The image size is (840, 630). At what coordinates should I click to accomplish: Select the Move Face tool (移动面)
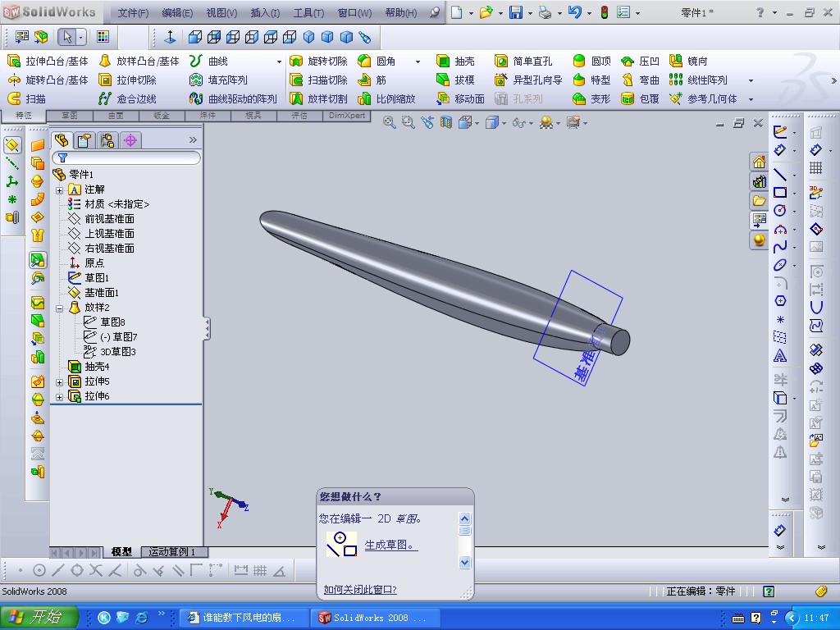pos(461,98)
